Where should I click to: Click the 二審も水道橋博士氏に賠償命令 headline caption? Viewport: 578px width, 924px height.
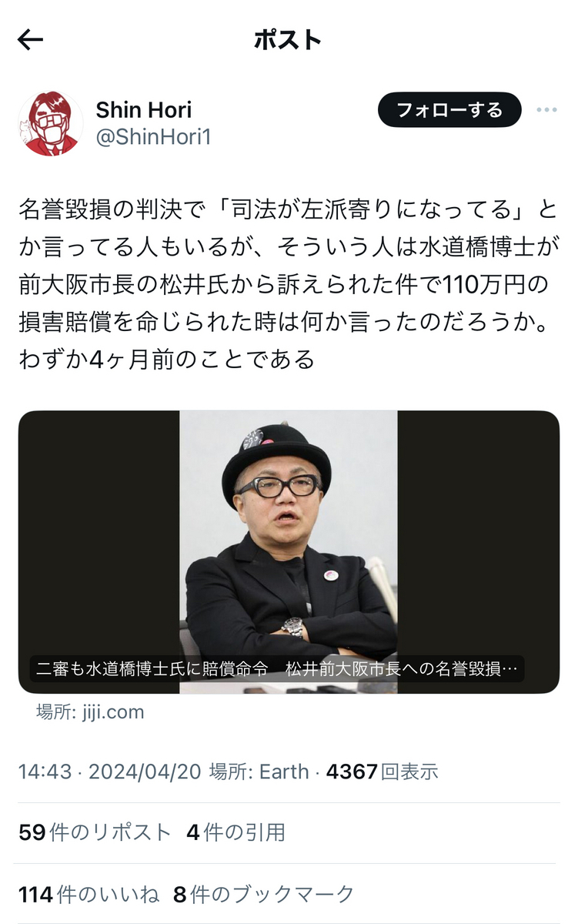point(277,668)
